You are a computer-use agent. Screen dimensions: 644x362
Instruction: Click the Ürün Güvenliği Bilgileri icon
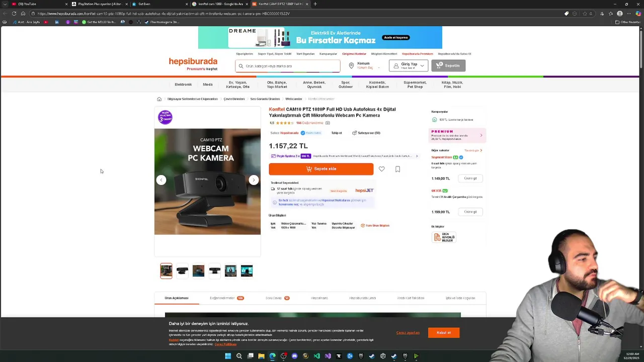(444, 237)
